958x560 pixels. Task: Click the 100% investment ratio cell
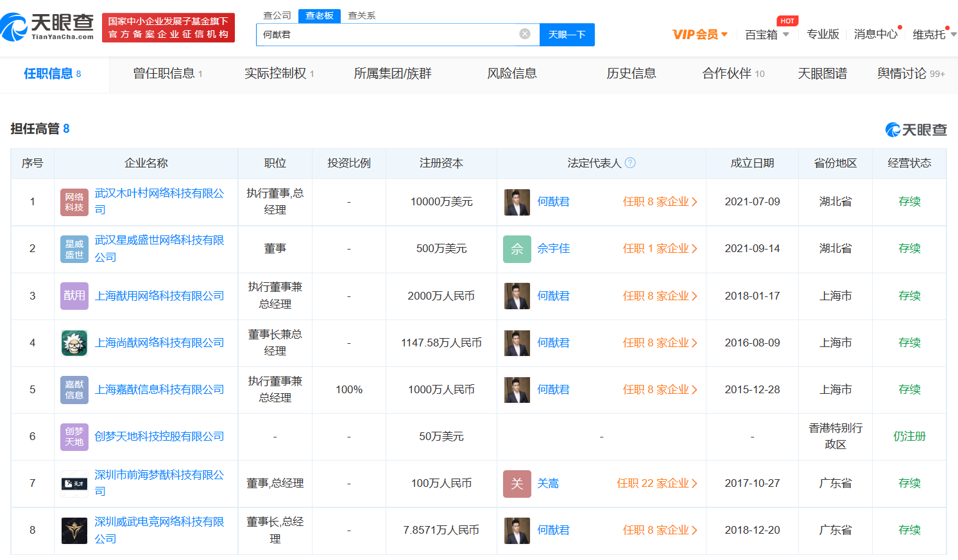click(x=349, y=389)
